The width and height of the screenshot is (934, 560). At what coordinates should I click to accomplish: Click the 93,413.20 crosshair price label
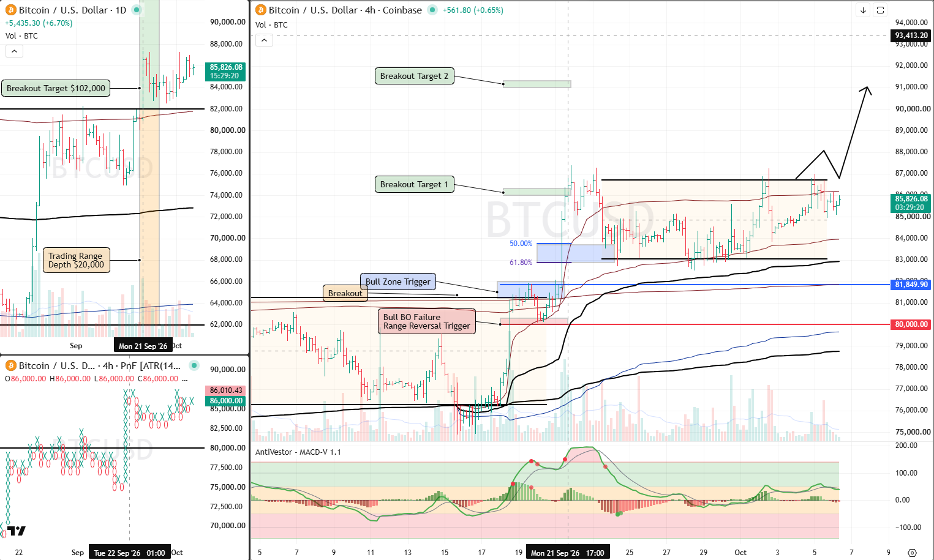tap(911, 35)
